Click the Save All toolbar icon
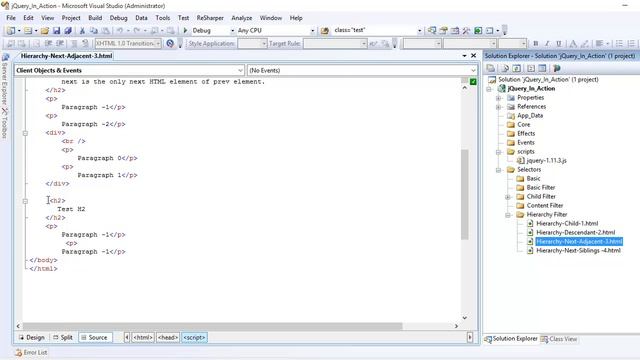The height and width of the screenshot is (360, 640). coord(68,31)
